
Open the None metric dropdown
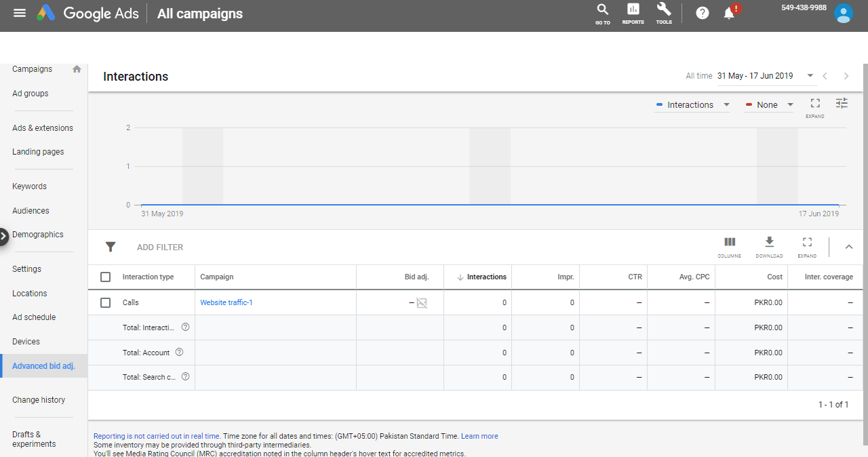(769, 105)
